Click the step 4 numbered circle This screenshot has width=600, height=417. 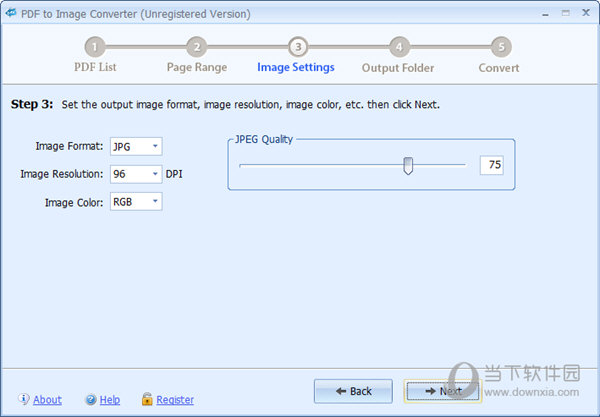(399, 46)
